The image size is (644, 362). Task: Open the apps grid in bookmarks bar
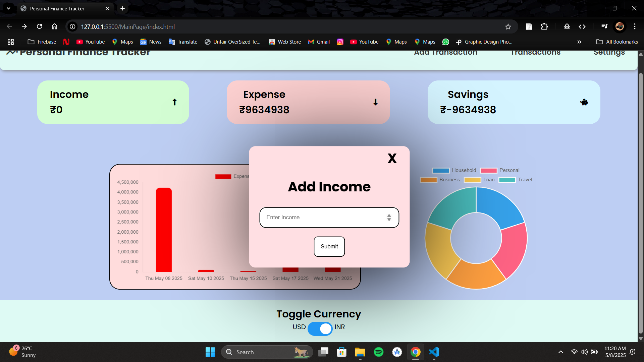tap(11, 42)
